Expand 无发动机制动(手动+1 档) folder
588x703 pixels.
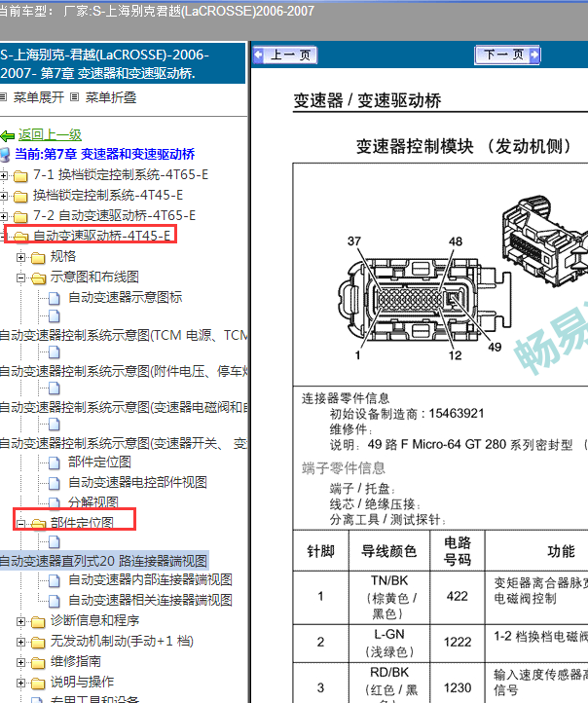click(x=20, y=642)
